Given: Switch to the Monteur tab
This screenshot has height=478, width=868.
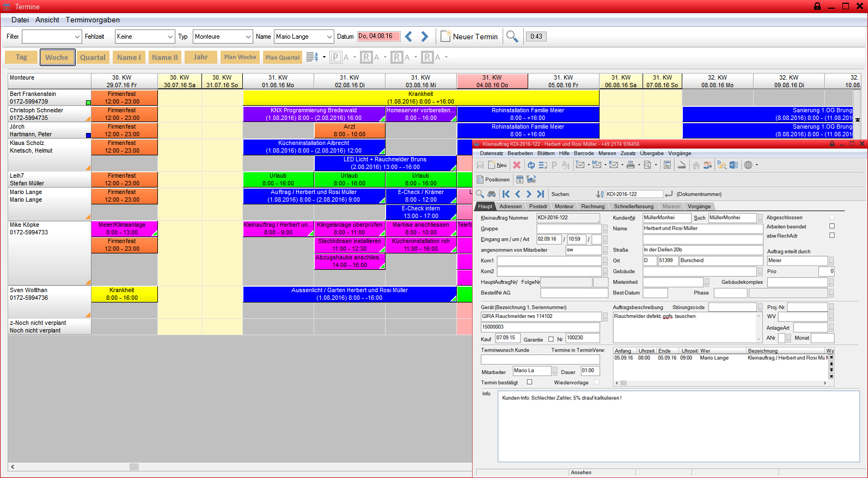Looking at the screenshot, I should 564,207.
